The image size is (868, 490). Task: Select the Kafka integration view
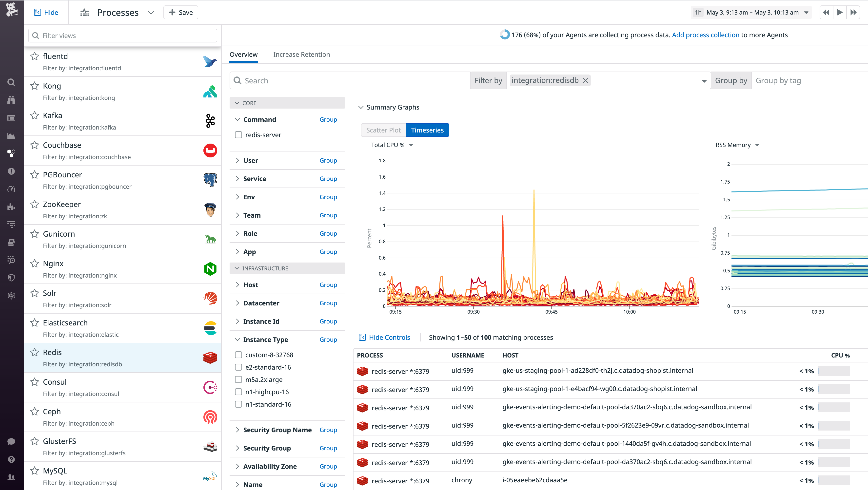[53, 115]
